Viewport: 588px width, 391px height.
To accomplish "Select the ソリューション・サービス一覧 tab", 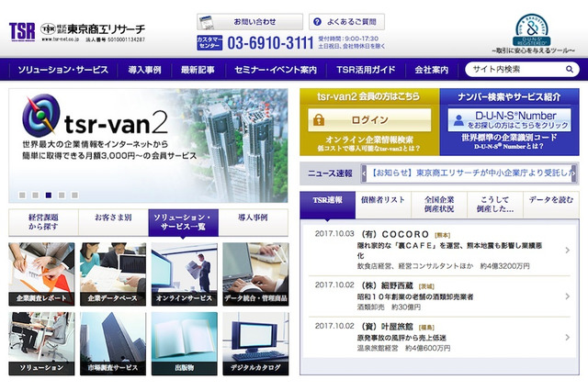I will click(184, 222).
